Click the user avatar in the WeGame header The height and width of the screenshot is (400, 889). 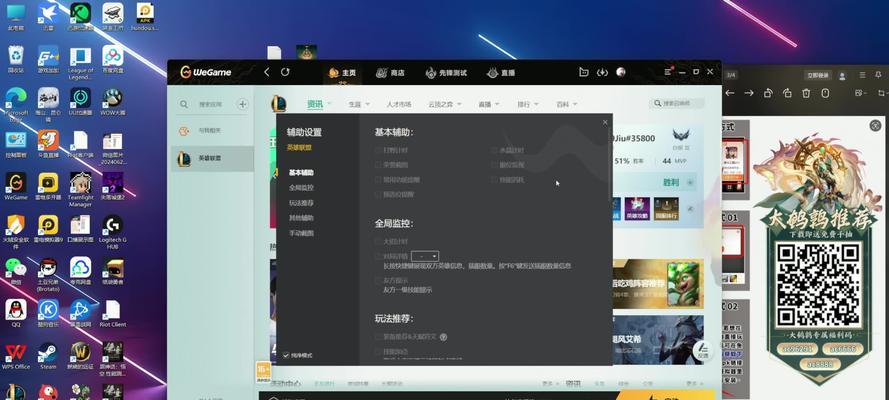(x=621, y=72)
